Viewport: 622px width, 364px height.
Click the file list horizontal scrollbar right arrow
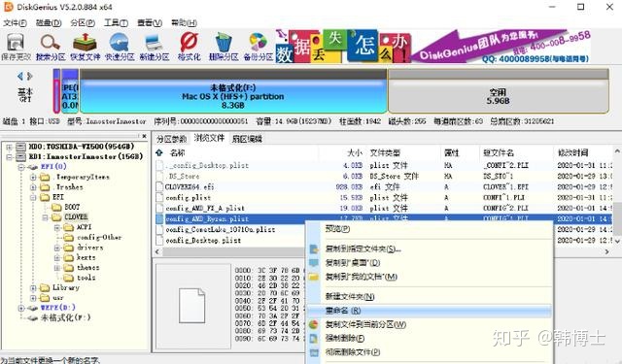(x=607, y=251)
